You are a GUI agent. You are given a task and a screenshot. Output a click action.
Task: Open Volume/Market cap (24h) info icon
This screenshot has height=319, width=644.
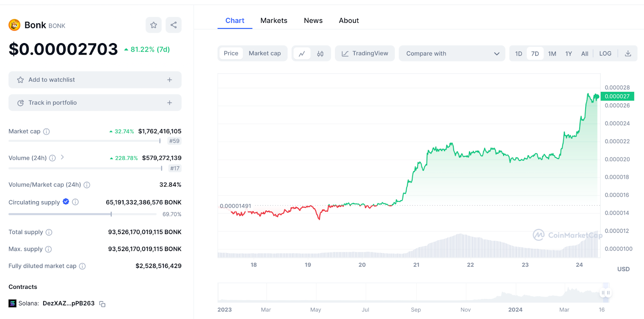point(87,185)
